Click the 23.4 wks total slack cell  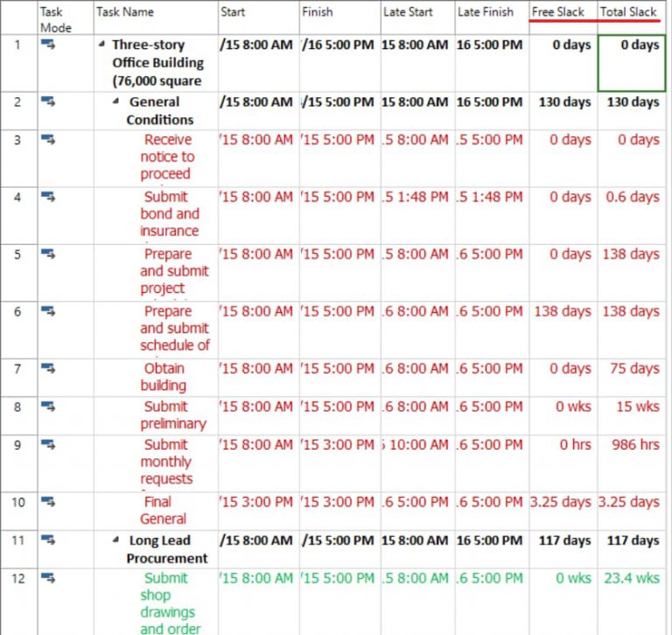[x=631, y=578]
